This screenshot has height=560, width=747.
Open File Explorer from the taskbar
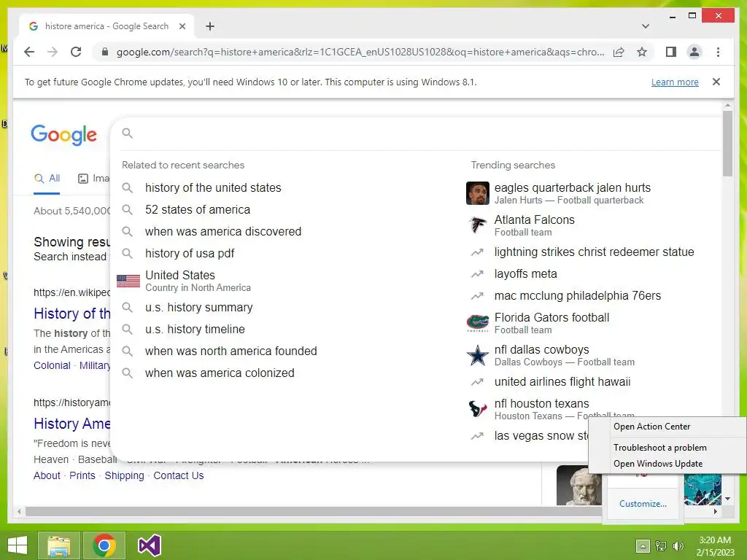58,545
